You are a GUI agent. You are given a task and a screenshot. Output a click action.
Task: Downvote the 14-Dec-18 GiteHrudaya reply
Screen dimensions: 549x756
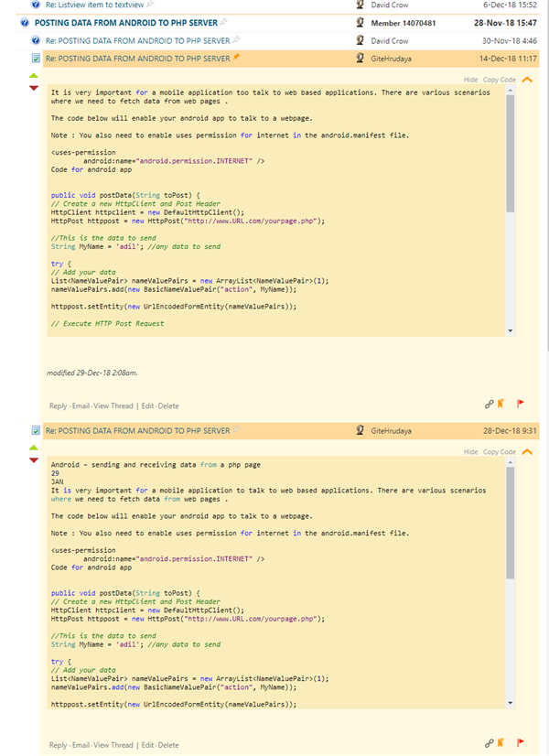(34, 88)
